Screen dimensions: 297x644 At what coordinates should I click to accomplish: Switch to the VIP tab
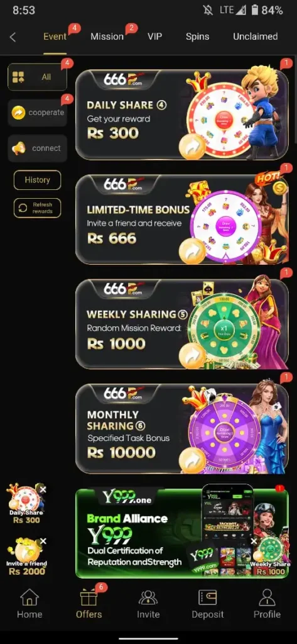pos(154,36)
